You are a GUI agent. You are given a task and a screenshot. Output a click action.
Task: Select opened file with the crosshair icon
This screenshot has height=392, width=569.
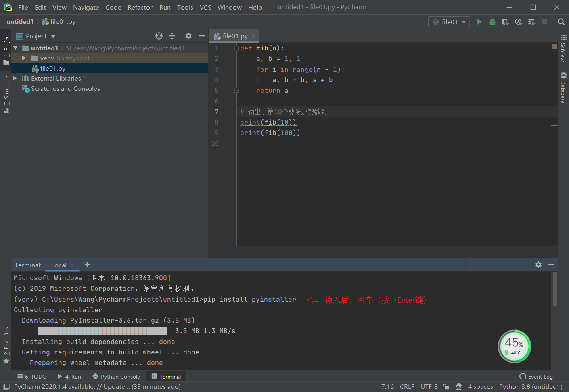coord(159,36)
